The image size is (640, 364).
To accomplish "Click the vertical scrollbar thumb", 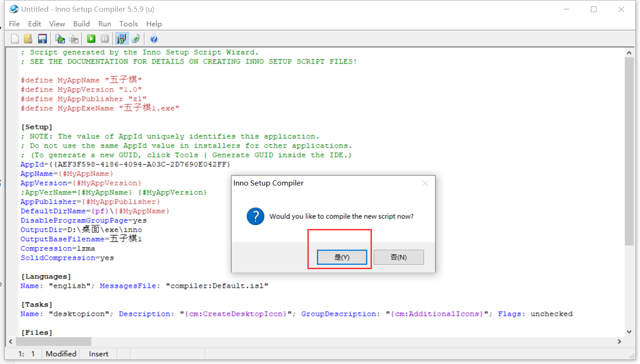I will (630, 151).
